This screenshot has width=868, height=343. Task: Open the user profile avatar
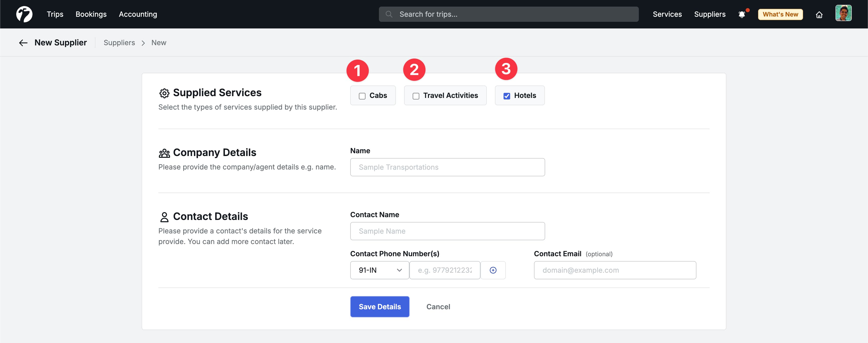843,13
